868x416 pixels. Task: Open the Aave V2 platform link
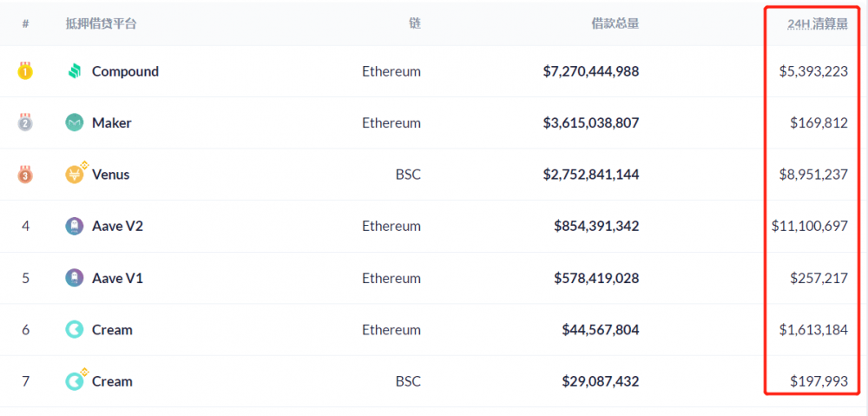tap(117, 226)
